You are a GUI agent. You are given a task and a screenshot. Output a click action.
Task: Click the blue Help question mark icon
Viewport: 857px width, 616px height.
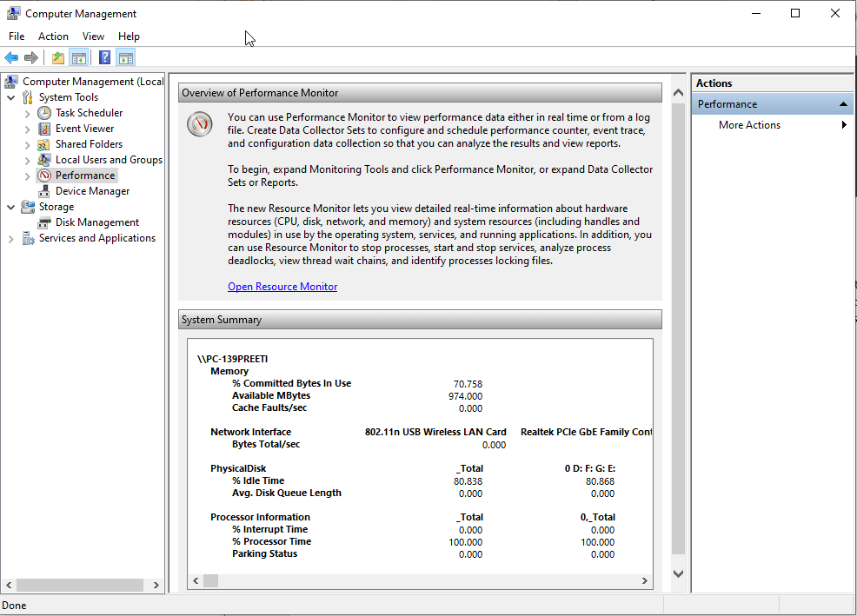104,58
